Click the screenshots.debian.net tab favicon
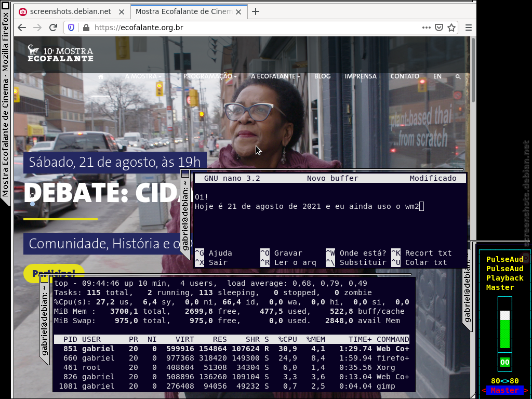Screen dimensions: 532x399 click(x=23, y=12)
